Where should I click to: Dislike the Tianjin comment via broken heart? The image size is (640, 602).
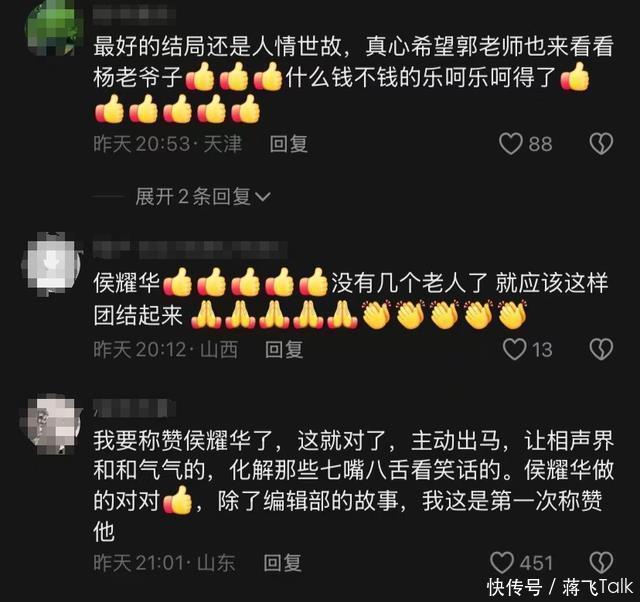tap(601, 144)
